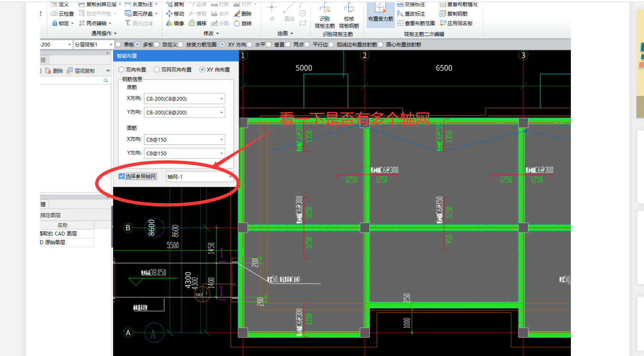Click 查看布筋范围 view range tool
The height and width of the screenshot is (356, 644).
416,23
